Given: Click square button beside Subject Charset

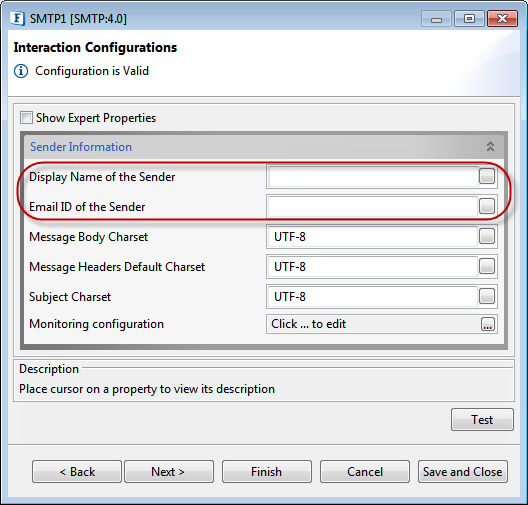Looking at the screenshot, I should coord(487,296).
